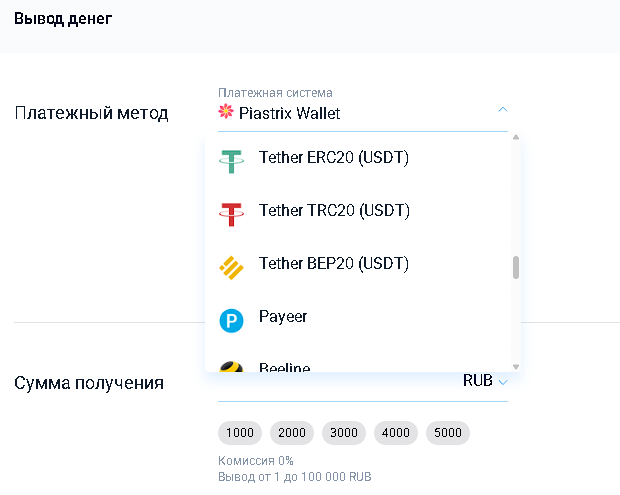The image size is (620, 495).
Task: Collapse the payment system dropdown chevron
Action: tap(503, 109)
